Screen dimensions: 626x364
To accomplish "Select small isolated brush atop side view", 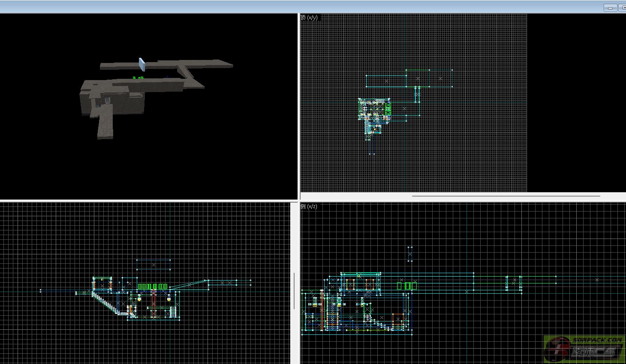I will (410, 254).
